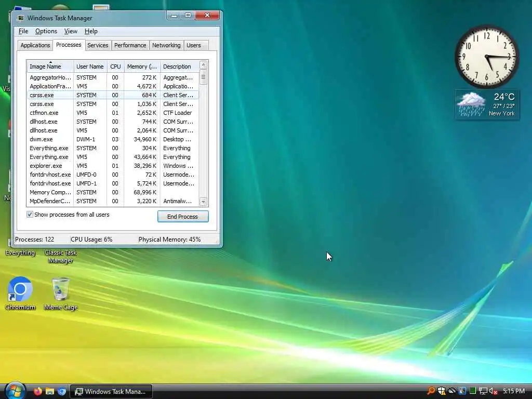Select the Classic Task Manager desktop shortcut
Screen dimensions: 532x399
pos(61,256)
